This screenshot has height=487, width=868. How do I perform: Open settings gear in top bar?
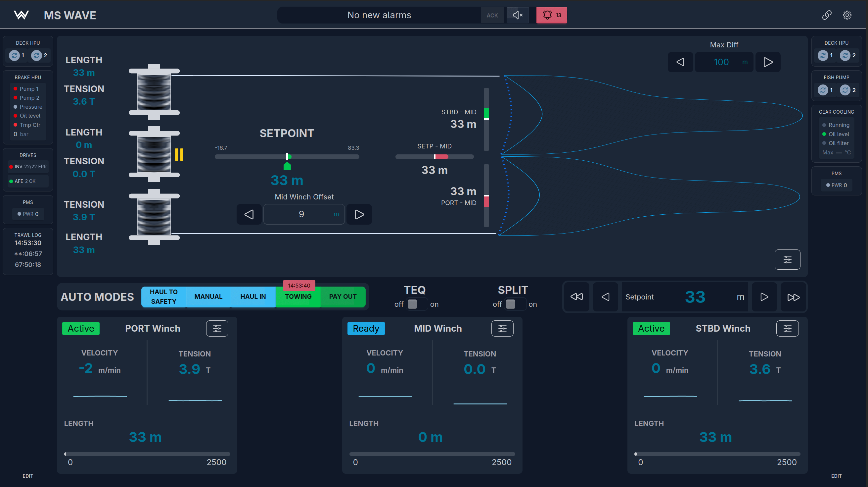847,15
